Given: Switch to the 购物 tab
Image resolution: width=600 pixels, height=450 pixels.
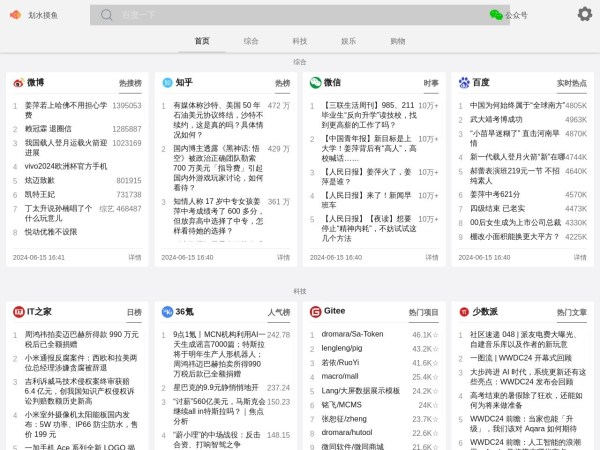Looking at the screenshot, I should pyautogui.click(x=398, y=41).
